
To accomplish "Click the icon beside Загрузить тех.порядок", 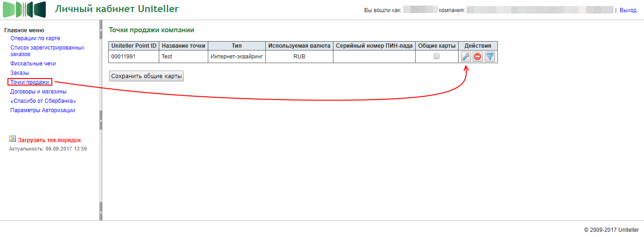I will (x=12, y=139).
